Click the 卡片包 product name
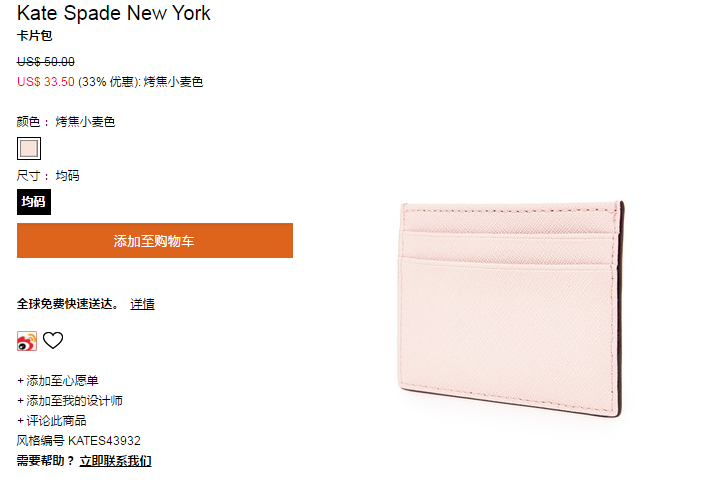 pyautogui.click(x=35, y=36)
